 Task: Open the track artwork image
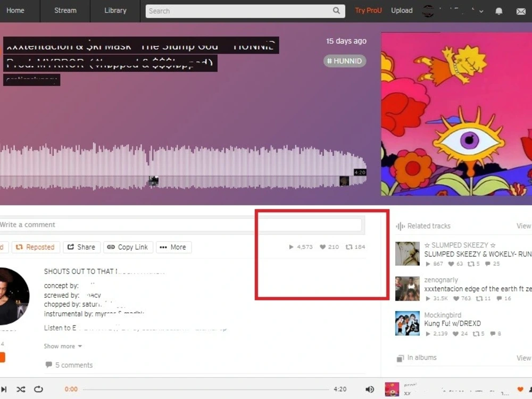pyautogui.click(x=456, y=114)
